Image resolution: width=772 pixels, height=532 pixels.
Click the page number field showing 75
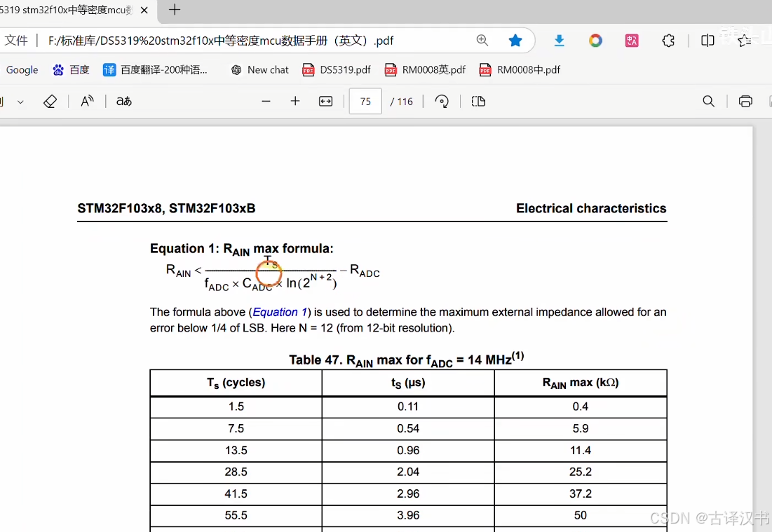click(x=365, y=102)
